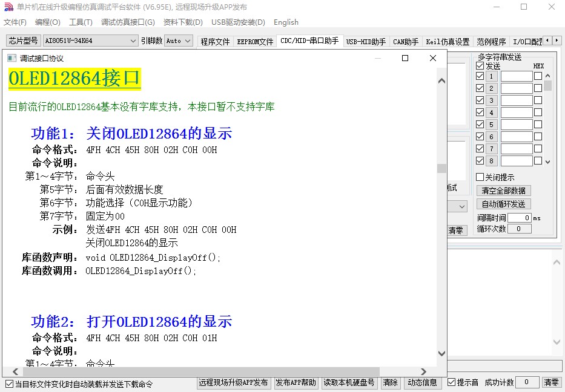Toggle the checkbox for string row 1
The height and width of the screenshot is (392, 565).
coord(480,76)
